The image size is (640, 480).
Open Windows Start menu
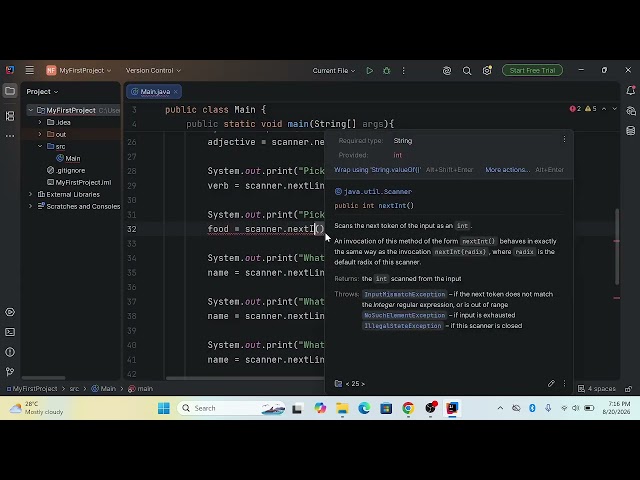point(164,408)
